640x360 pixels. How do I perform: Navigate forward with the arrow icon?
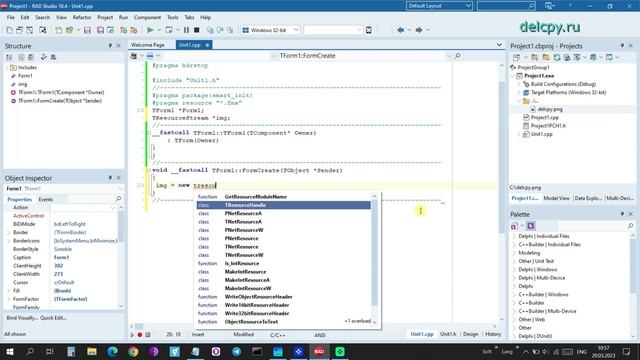coord(419,30)
